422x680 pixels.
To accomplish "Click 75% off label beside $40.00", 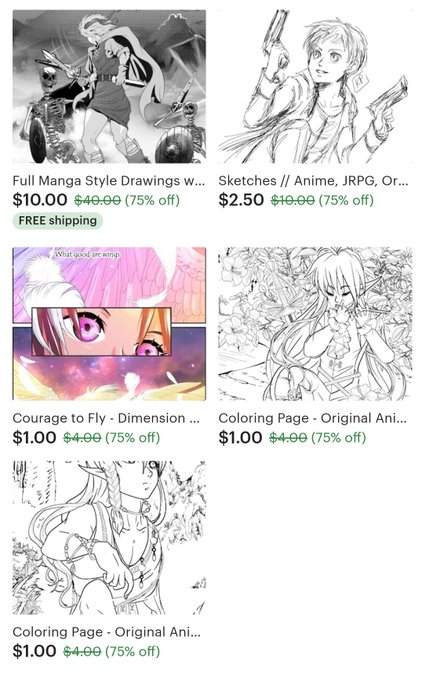I will point(152,200).
